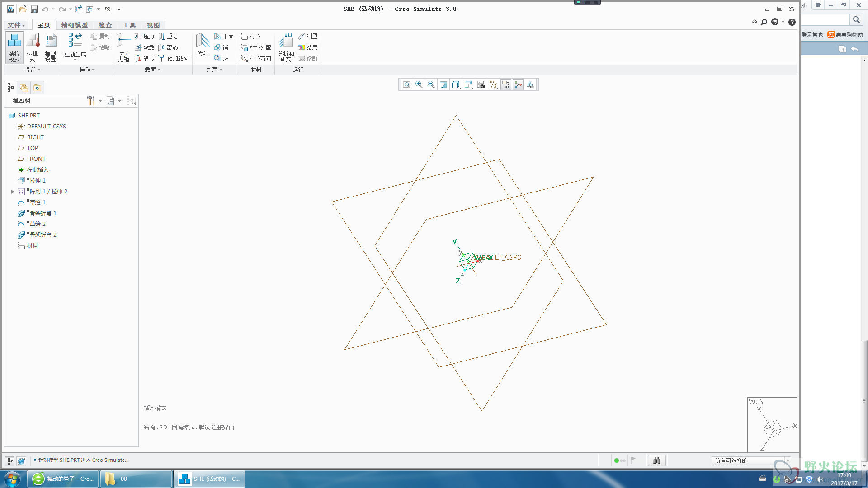Expand the 阵列 1 / 拉伸 2 tree node
868x488 pixels.
tap(13, 192)
